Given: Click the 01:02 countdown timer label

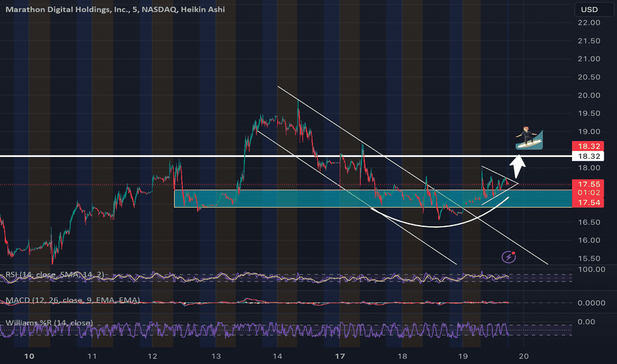Looking at the screenshot, I should point(588,193).
